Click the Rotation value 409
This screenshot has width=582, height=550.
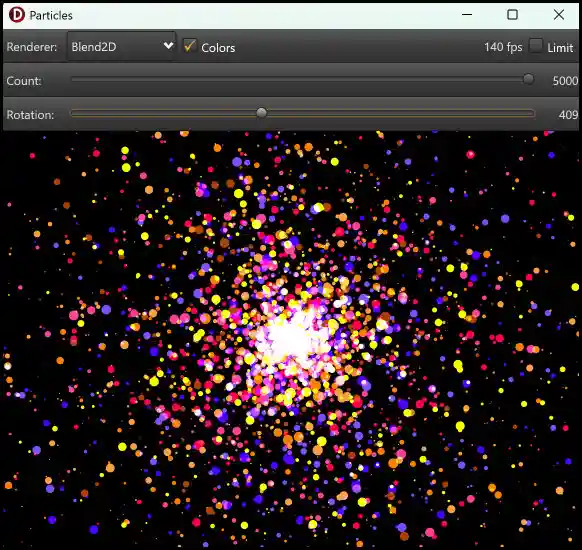point(568,115)
